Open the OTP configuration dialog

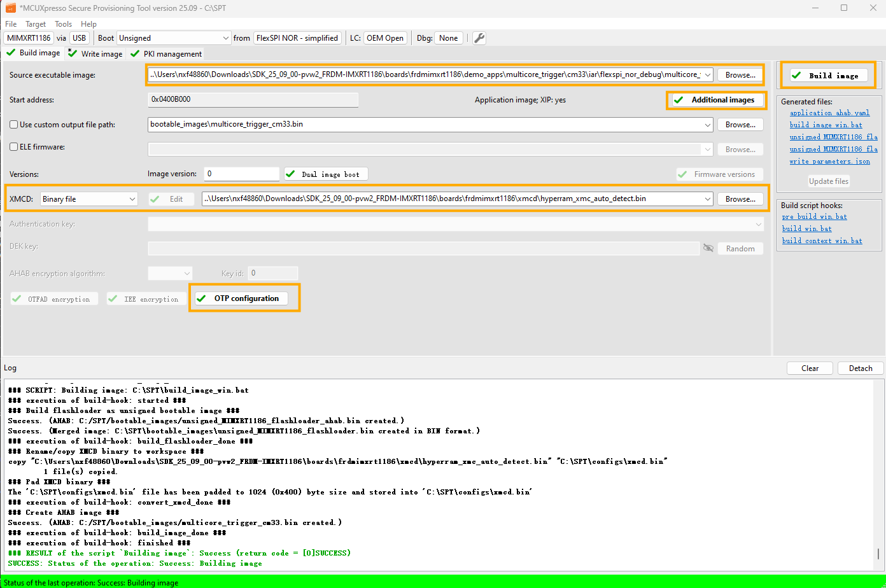pos(245,298)
